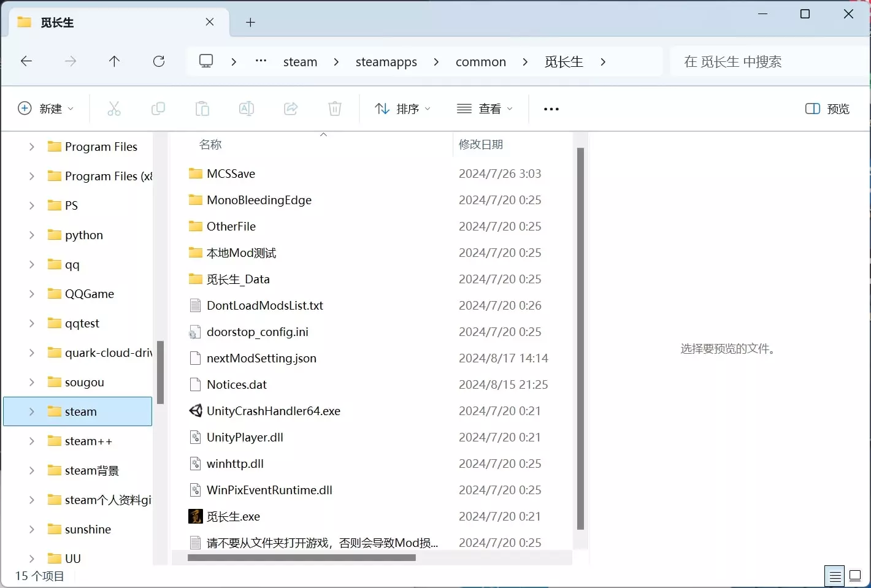
Task: Click the Share icon in toolbar
Action: (x=291, y=109)
